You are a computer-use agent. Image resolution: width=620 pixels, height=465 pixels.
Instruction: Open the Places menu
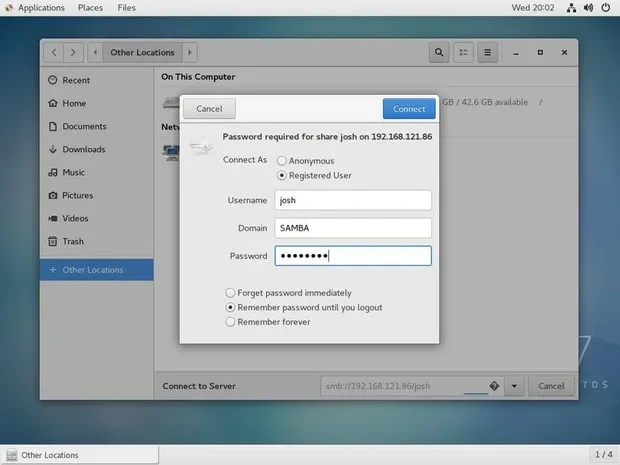[x=90, y=8]
